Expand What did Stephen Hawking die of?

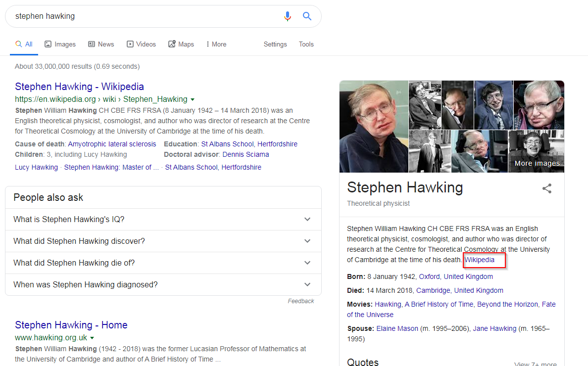pyautogui.click(x=163, y=263)
